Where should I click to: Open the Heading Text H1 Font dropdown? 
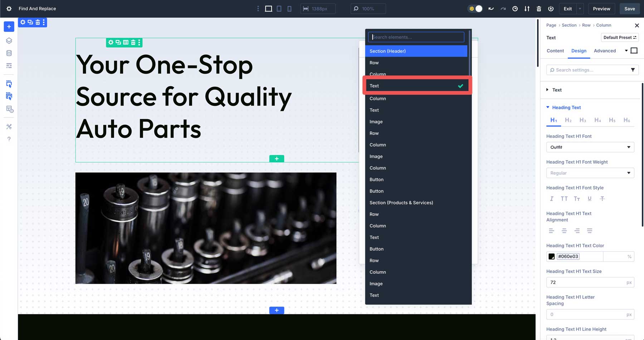click(x=590, y=147)
